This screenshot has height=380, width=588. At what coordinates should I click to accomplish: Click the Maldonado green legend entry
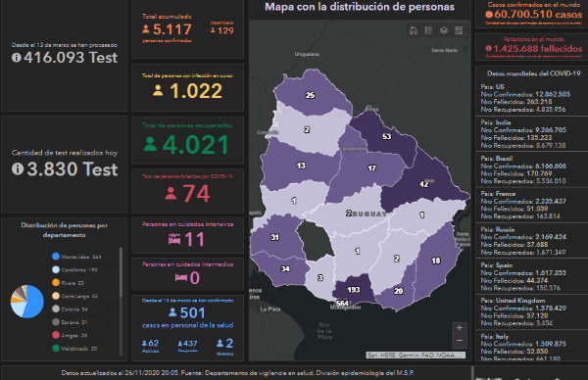coord(74,348)
